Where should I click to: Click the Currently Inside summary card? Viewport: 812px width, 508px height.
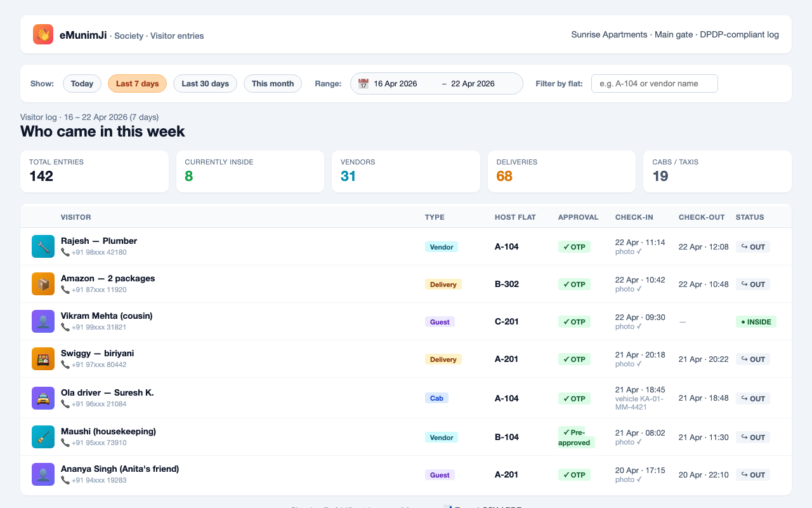coord(250,171)
